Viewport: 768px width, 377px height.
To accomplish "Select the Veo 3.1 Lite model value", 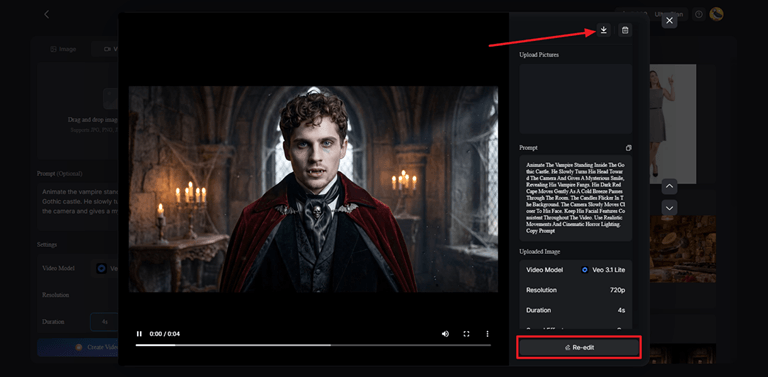I will coord(603,270).
